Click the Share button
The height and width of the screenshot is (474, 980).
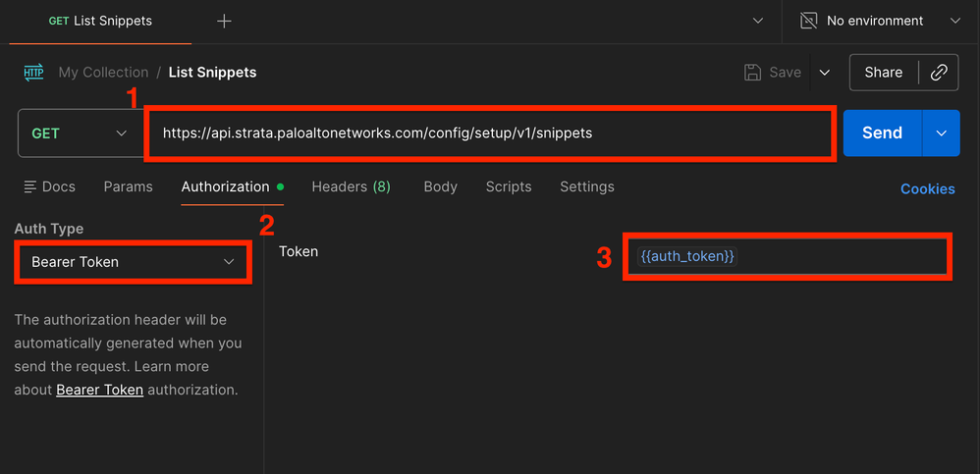point(884,73)
